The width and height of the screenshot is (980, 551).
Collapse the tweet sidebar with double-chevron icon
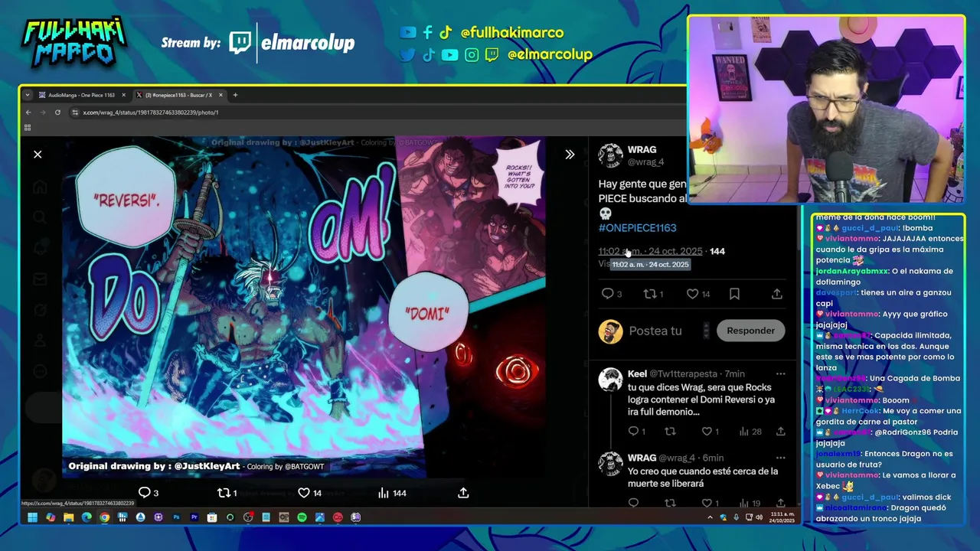coord(570,155)
